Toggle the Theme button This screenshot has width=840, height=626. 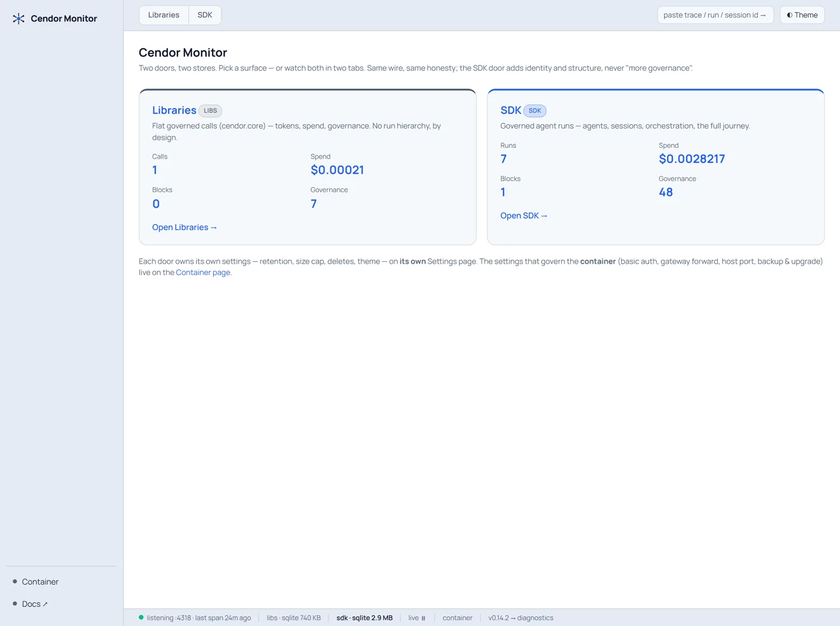pos(802,15)
